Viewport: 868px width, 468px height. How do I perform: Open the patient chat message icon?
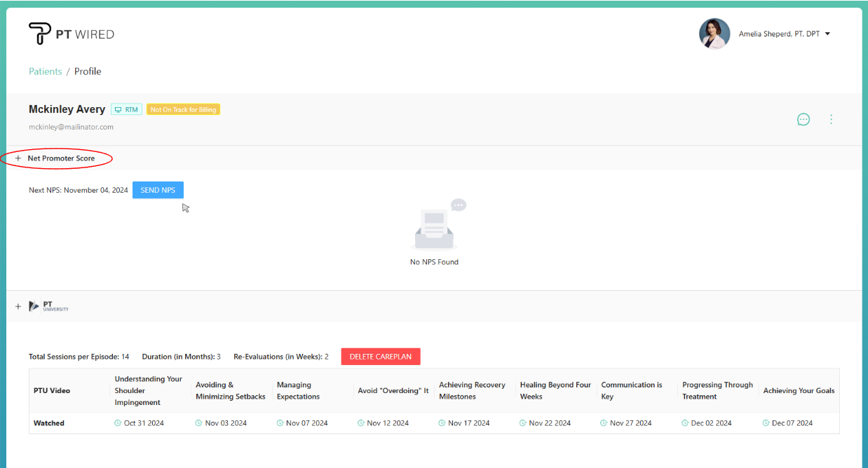point(803,120)
